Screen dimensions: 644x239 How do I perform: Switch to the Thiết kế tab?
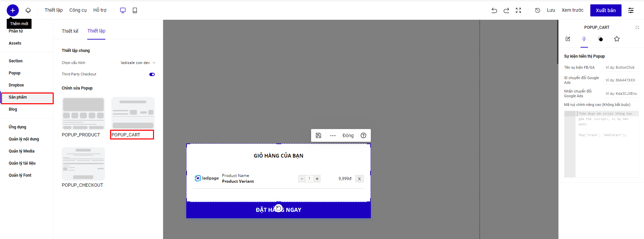point(70,31)
